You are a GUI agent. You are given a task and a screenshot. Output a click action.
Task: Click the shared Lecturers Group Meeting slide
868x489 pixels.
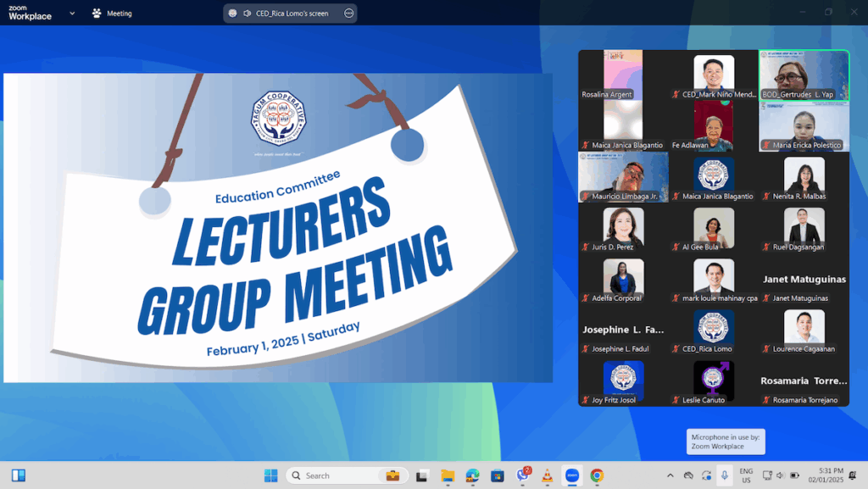[x=278, y=227]
